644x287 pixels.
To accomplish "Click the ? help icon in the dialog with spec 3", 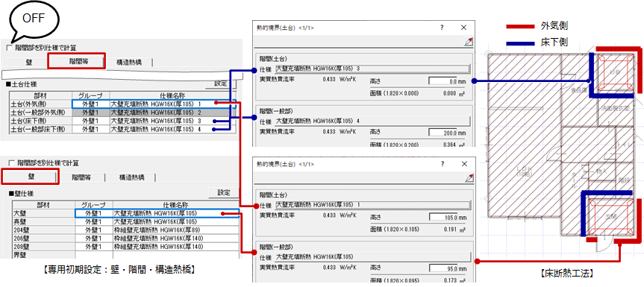I will (442, 28).
